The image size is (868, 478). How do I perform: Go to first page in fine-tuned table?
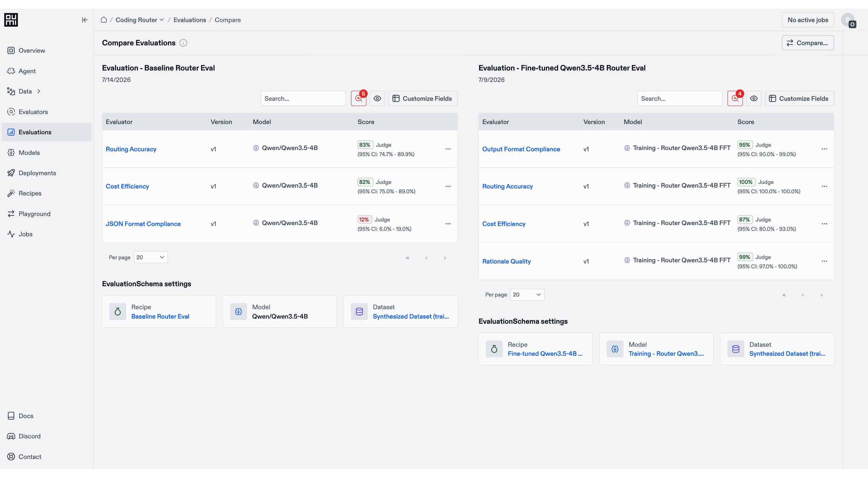(784, 295)
